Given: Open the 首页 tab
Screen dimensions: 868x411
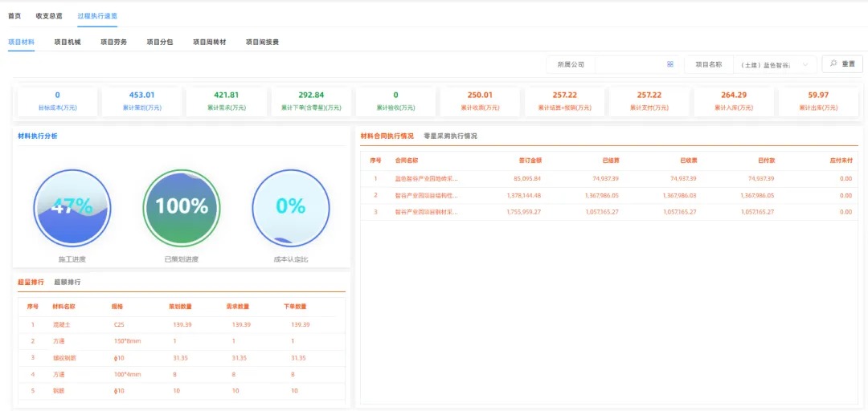Looking at the screenshot, I should tap(14, 15).
